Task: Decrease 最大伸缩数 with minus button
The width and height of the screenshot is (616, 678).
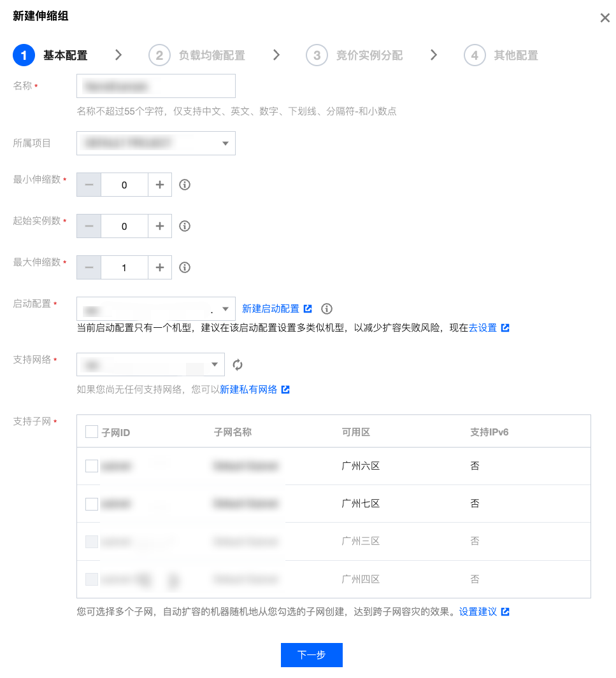Action: coord(89,267)
